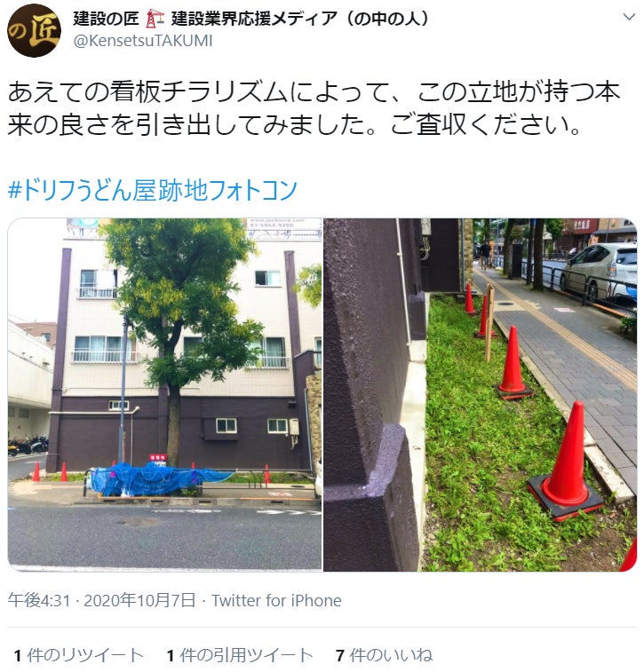Open the Twitter for iPhone source link

(x=276, y=600)
